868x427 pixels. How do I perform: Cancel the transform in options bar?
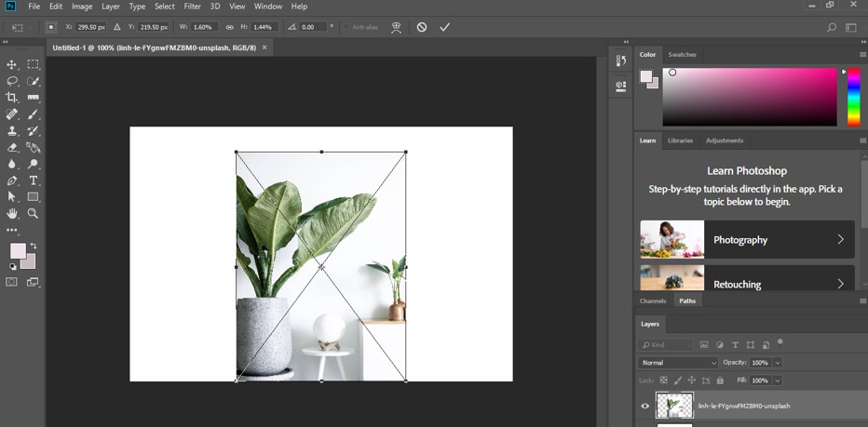tap(422, 27)
